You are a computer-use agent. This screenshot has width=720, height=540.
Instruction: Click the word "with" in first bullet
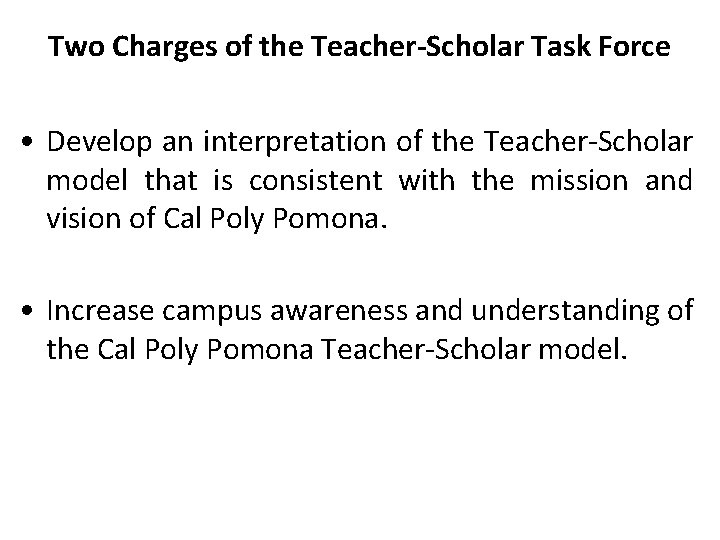tap(427, 180)
